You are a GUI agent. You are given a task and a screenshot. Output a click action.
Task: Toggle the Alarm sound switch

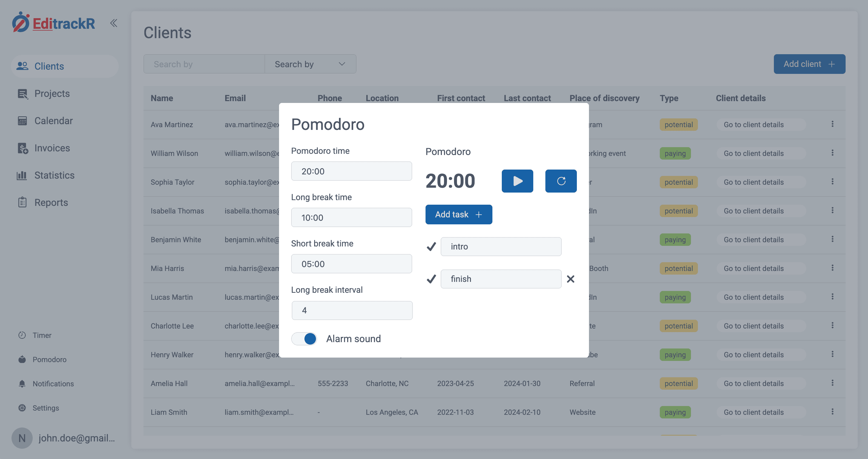pos(304,339)
